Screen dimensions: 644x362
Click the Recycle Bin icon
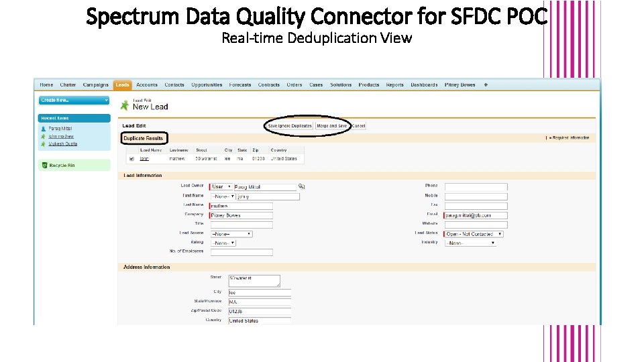coord(44,166)
